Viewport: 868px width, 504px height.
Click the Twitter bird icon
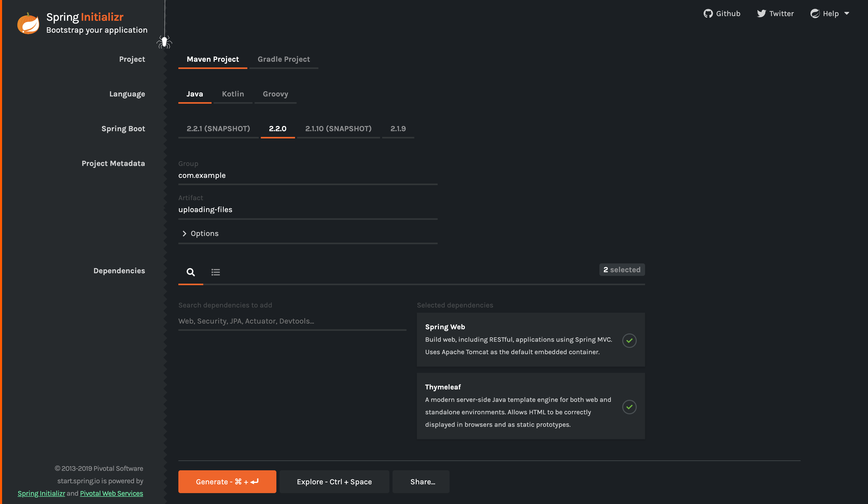tap(761, 14)
